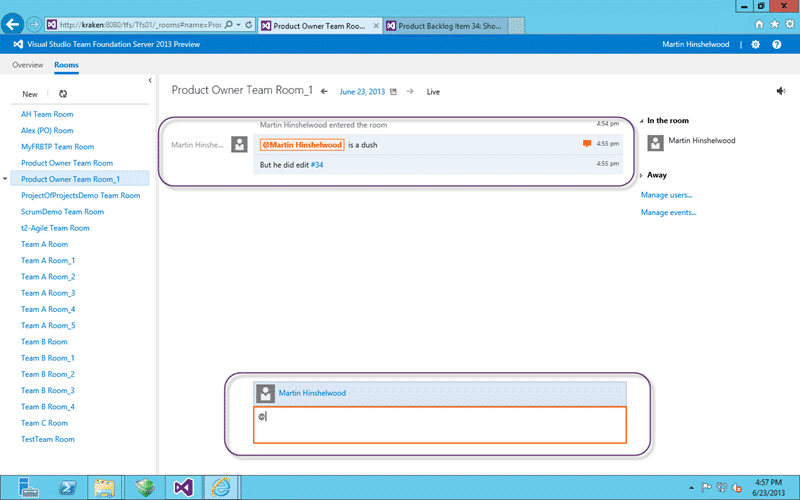
Task: Open t2-Agile Team Room
Action: 55,228
